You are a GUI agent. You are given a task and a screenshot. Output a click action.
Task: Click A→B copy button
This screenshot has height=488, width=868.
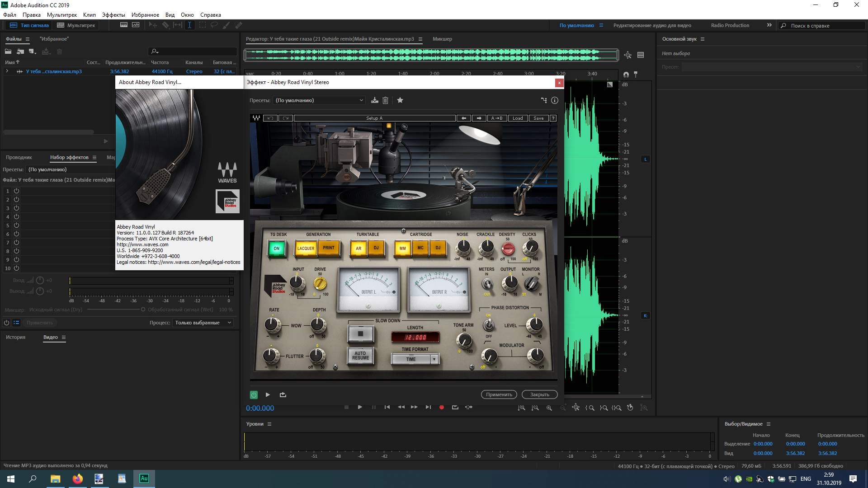(x=497, y=118)
